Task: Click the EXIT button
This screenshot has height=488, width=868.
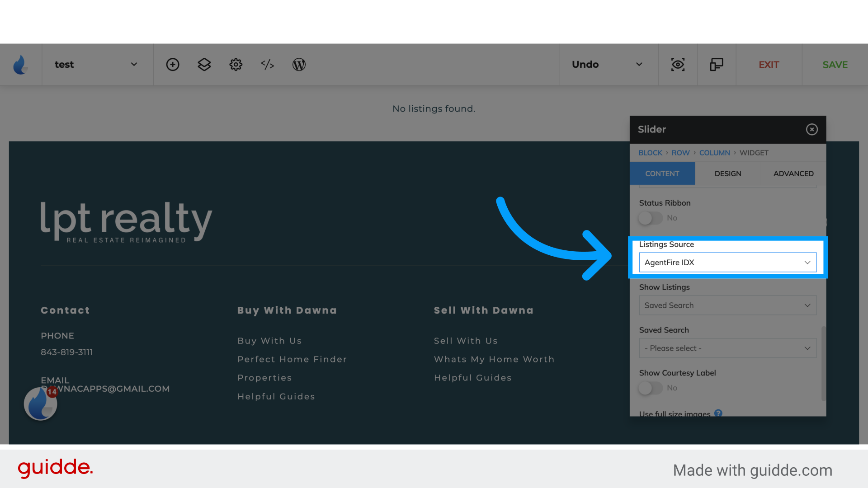Action: tap(769, 64)
